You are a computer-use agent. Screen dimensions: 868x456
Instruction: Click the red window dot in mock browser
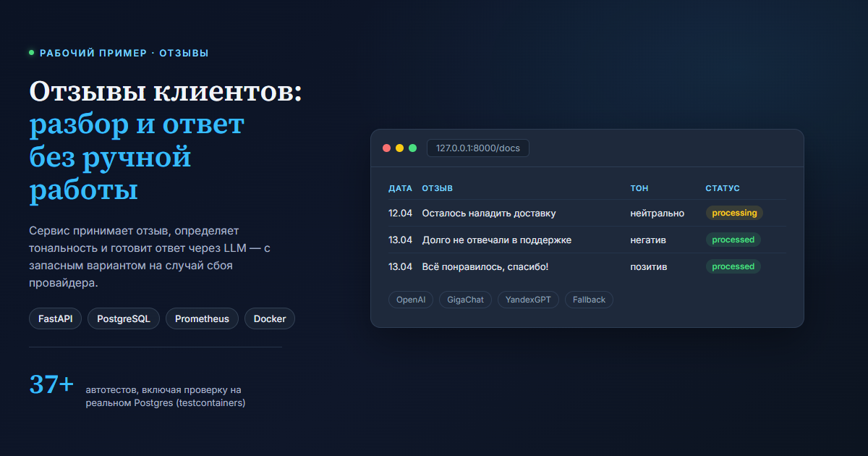coord(386,148)
